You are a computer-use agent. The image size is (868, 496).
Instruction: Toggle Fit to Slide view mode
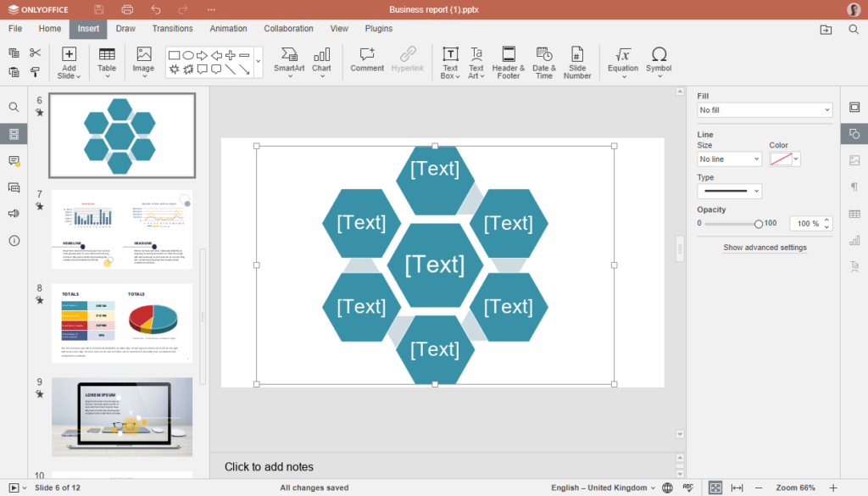coord(715,488)
